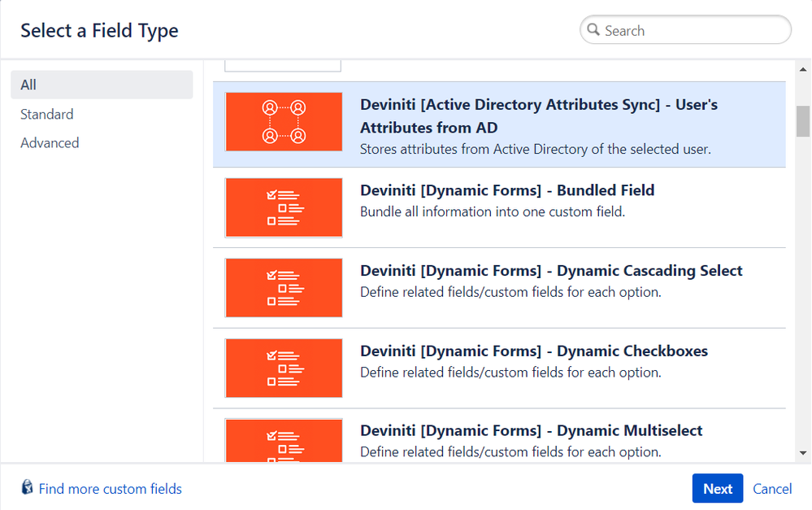Click the scrollbar on the field list
Screen dimensions: 812x510
click(801, 120)
